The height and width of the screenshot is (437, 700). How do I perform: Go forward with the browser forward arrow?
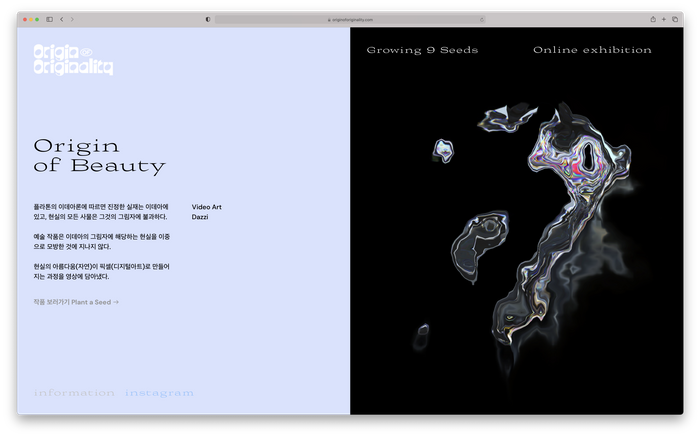(x=72, y=19)
